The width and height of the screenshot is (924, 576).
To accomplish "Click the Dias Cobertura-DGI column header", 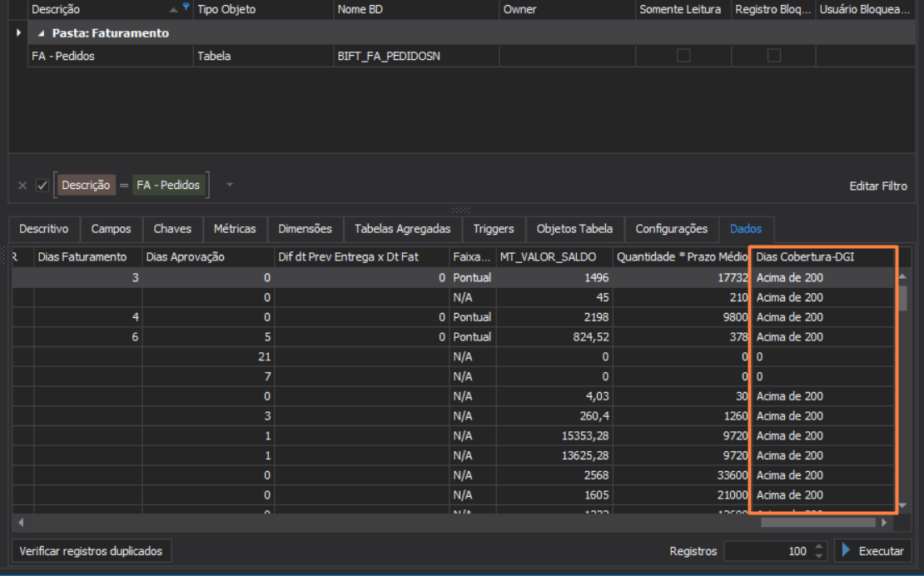I will coord(822,257).
